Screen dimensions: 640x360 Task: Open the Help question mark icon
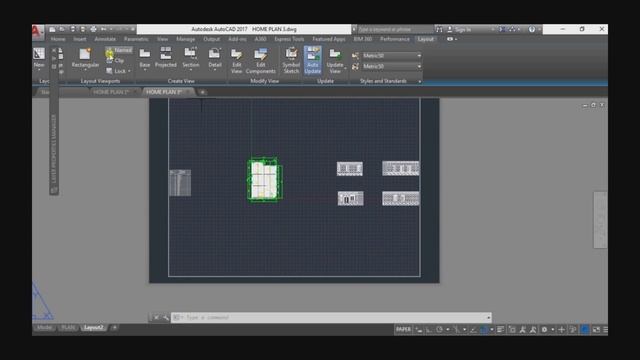(x=531, y=29)
